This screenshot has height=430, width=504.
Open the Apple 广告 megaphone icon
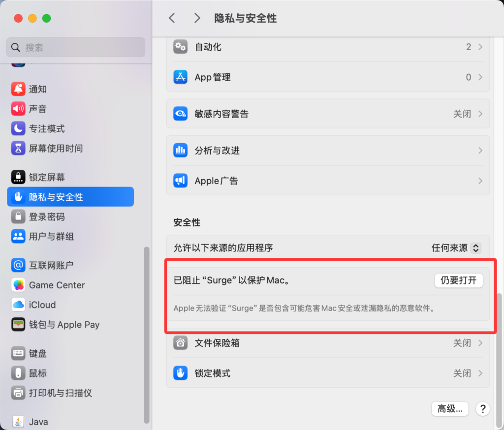tap(180, 181)
